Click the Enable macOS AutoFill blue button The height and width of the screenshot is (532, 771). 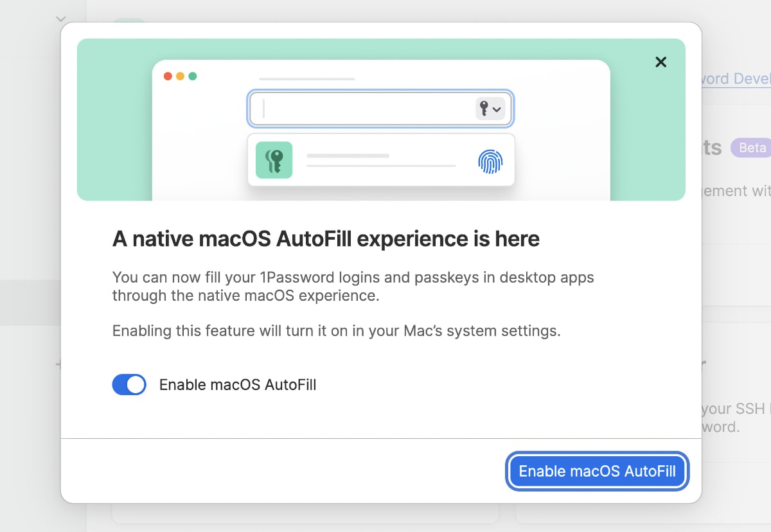click(x=597, y=471)
